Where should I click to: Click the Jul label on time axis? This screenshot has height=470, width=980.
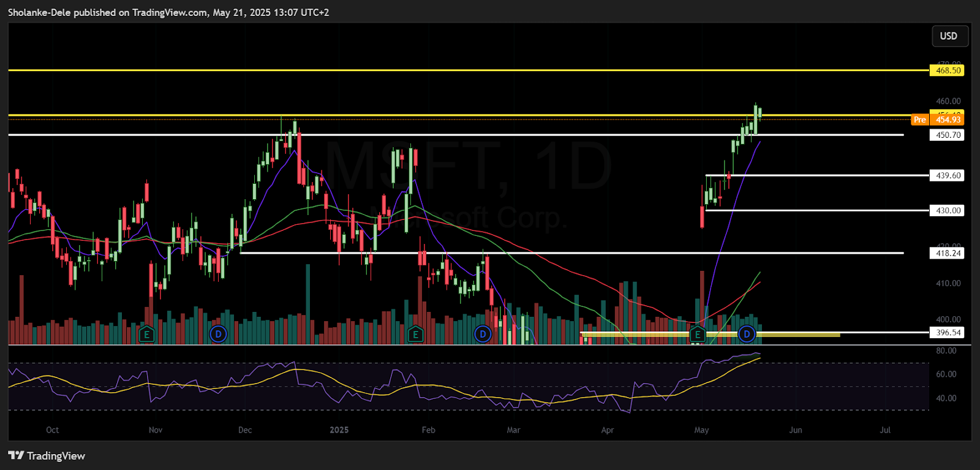885,430
